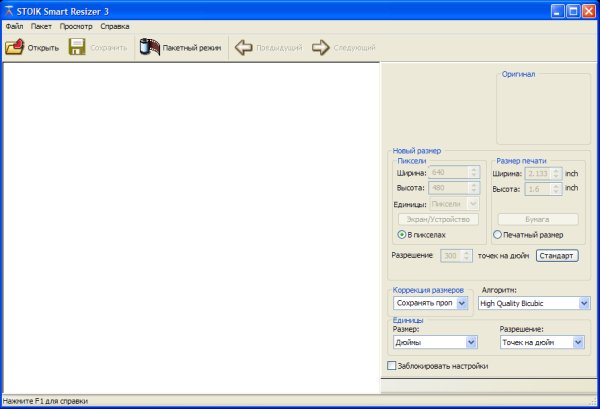Click the status bar text Нажмите F1 для справки
Viewport: 600px width, 409px height.
click(45, 401)
